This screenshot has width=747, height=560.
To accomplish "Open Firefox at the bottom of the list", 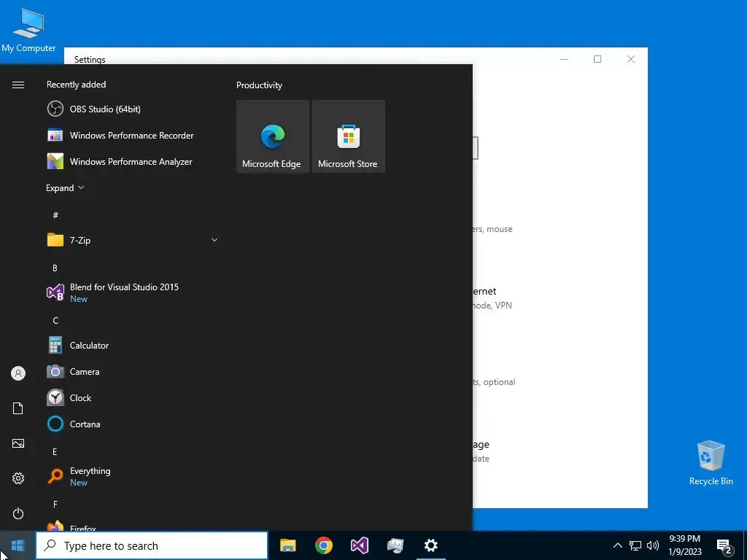I will (x=133, y=526).
